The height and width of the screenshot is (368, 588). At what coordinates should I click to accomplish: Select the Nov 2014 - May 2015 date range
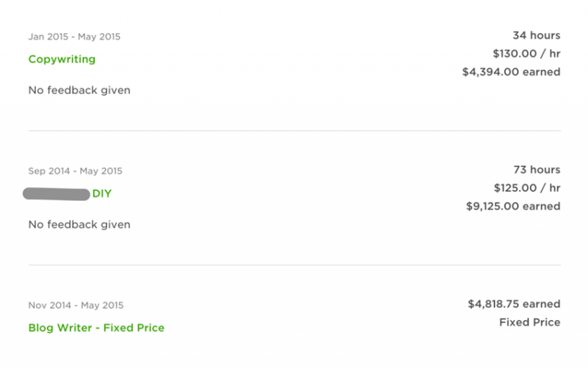click(x=76, y=305)
